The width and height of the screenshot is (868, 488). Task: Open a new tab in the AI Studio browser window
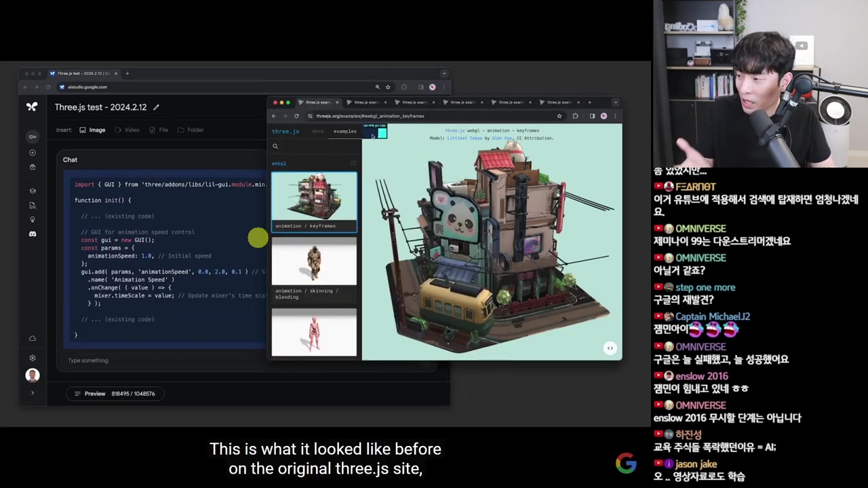[x=127, y=73]
